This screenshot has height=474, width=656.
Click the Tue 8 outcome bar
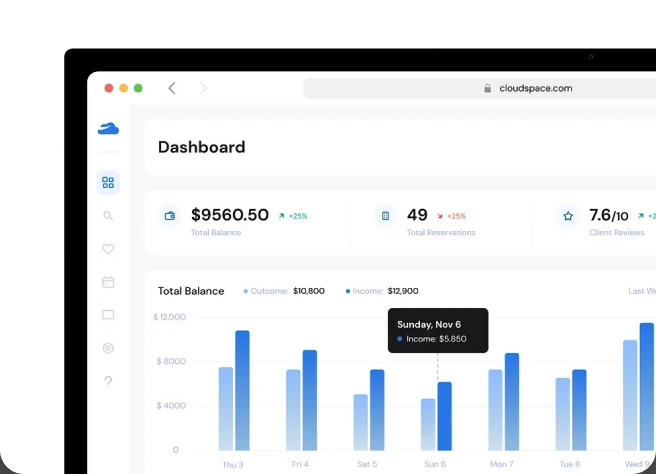pos(563,414)
